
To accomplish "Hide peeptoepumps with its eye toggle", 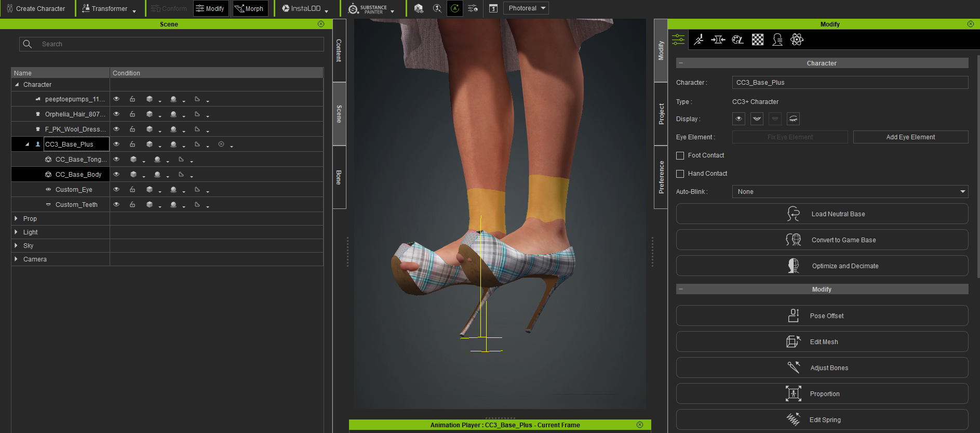I will [x=116, y=99].
